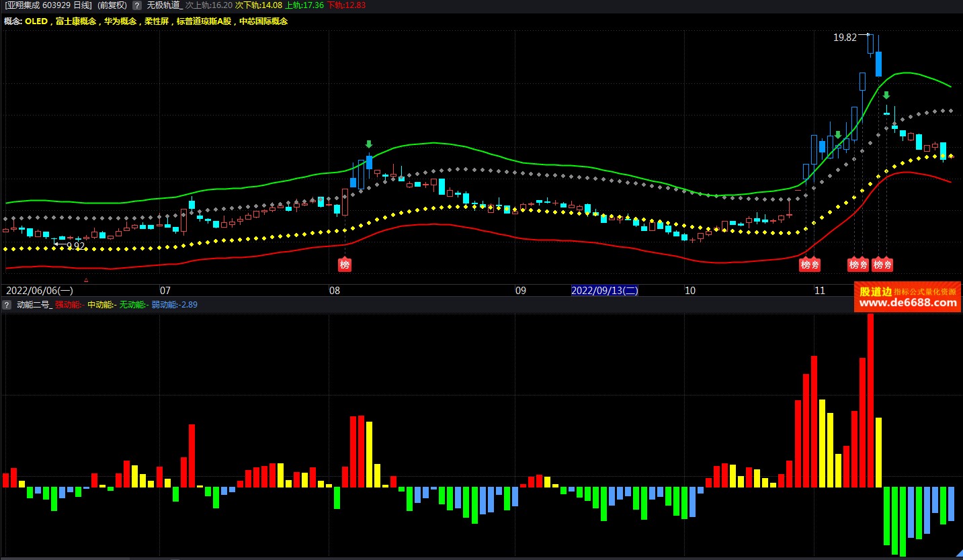Click the small red triangle marker near June

click(85, 279)
